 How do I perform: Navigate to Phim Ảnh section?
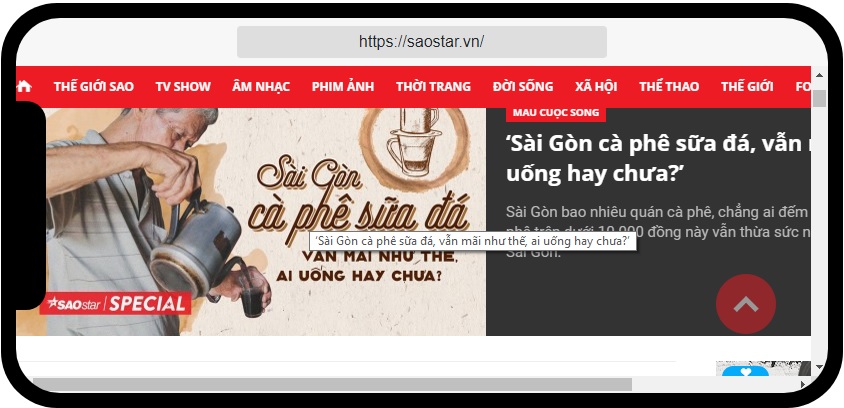click(343, 87)
